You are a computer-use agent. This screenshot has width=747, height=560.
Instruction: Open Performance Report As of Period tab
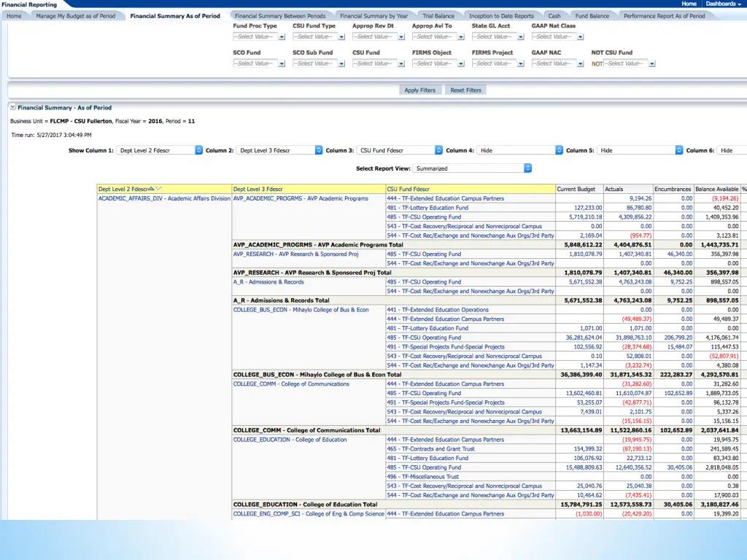click(664, 16)
